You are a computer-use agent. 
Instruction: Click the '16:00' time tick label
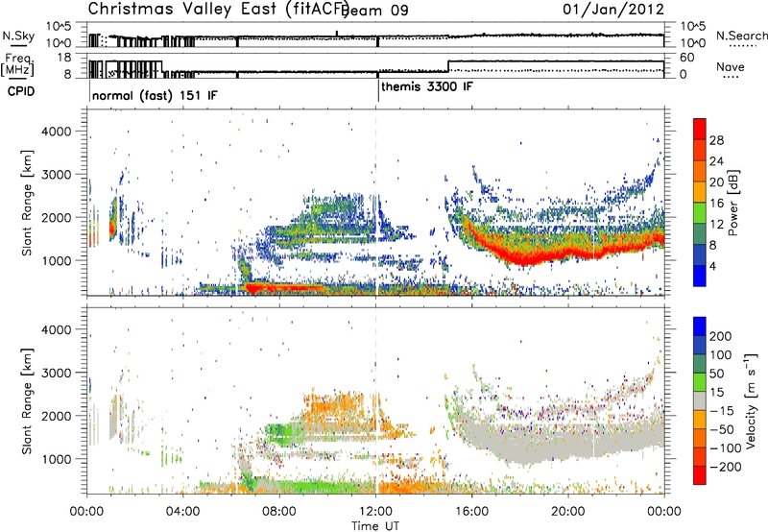471,512
